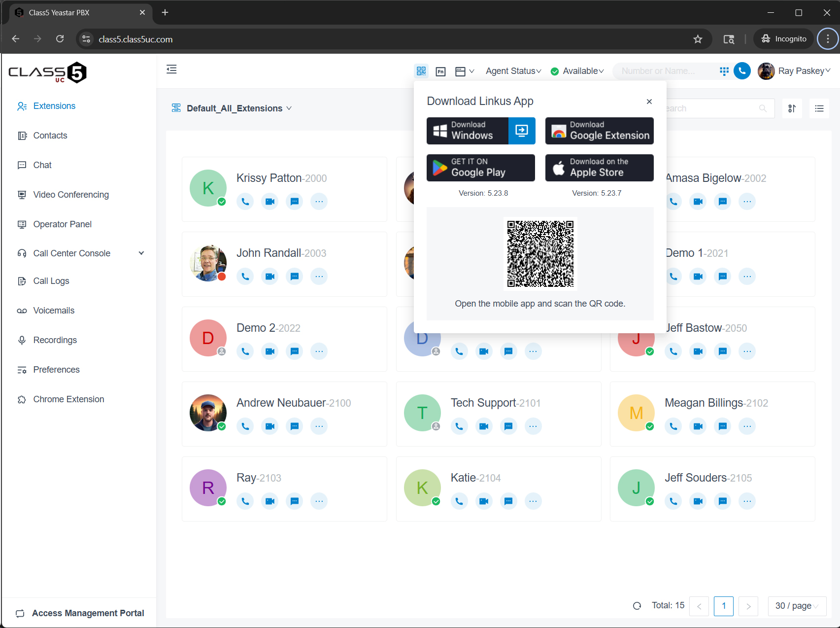
Task: Open chat with Andrew Neubauer
Action: click(295, 426)
